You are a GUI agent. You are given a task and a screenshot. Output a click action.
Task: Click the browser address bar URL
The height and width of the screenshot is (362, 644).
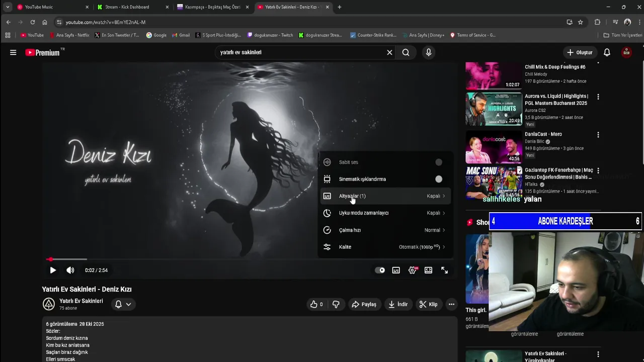pyautogui.click(x=106, y=22)
